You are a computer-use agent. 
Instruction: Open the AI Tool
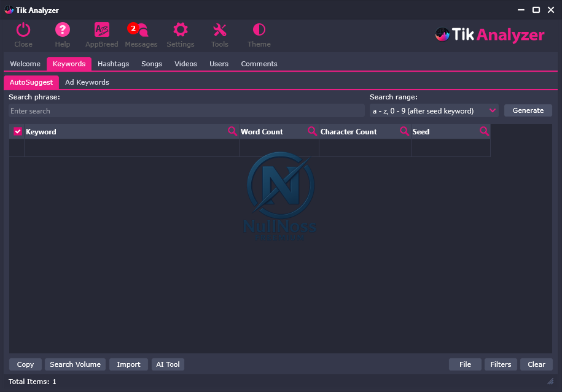click(168, 364)
